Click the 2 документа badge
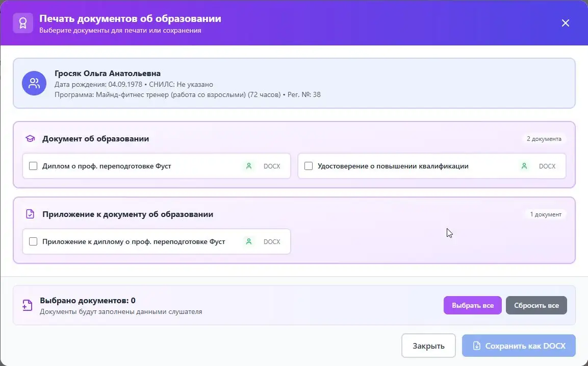The image size is (588, 366). 544,139
